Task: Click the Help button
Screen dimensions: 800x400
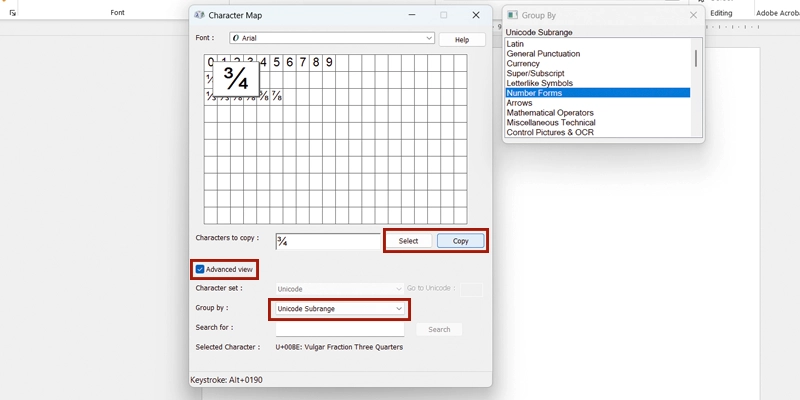Action: point(461,39)
